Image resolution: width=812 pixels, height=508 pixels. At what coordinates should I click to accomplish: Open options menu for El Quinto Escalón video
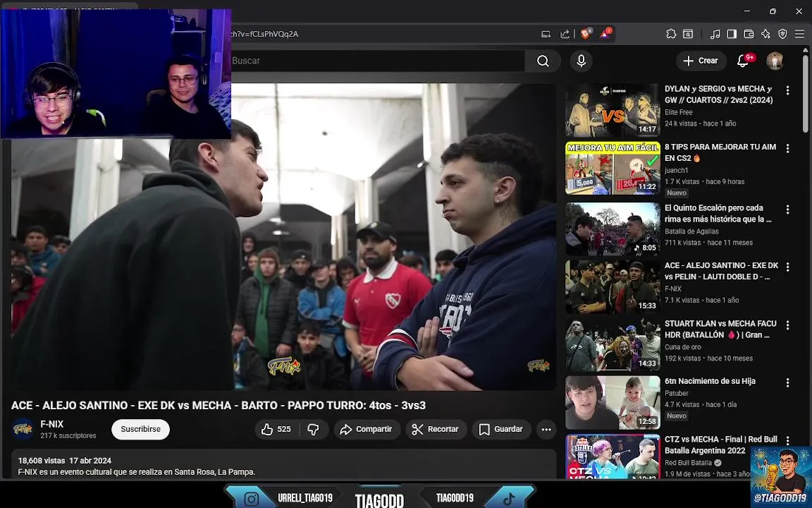click(787, 210)
